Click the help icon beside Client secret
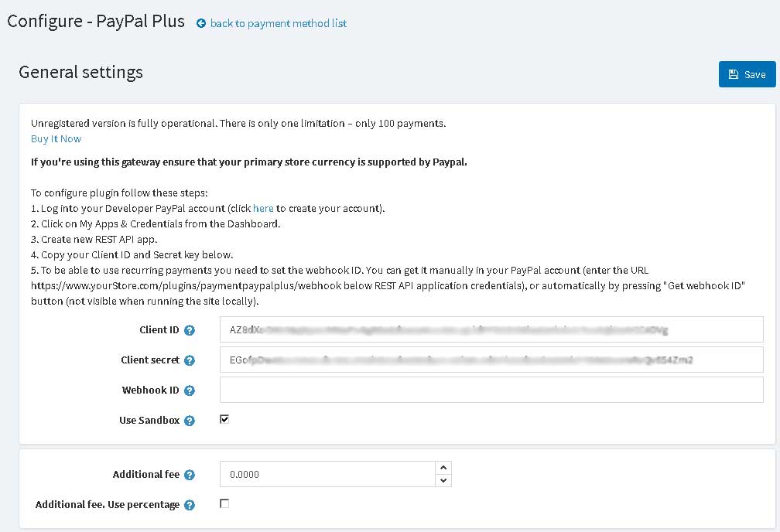This screenshot has width=780, height=532. (x=189, y=360)
